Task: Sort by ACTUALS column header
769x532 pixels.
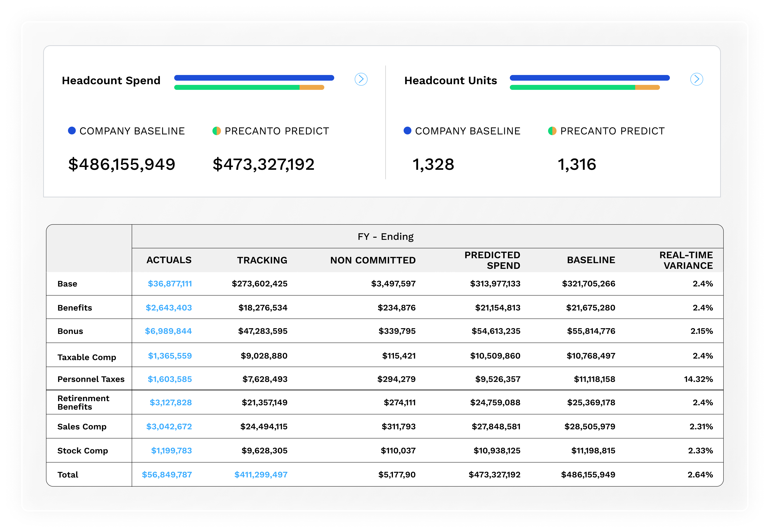Action: point(169,260)
